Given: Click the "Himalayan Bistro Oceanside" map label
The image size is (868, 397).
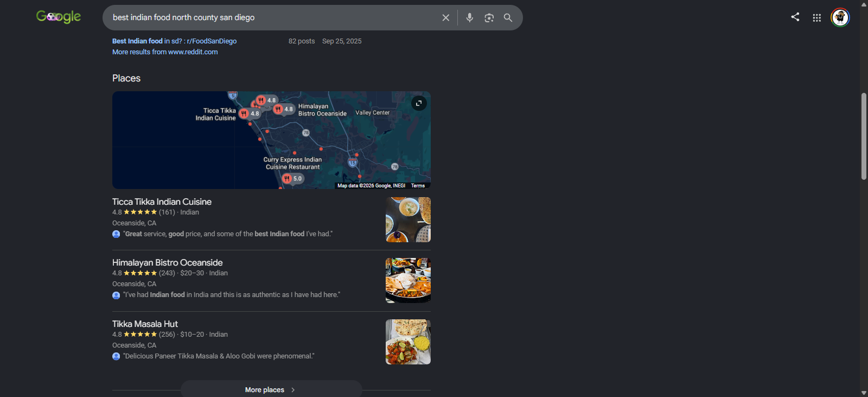Looking at the screenshot, I should pyautogui.click(x=322, y=110).
